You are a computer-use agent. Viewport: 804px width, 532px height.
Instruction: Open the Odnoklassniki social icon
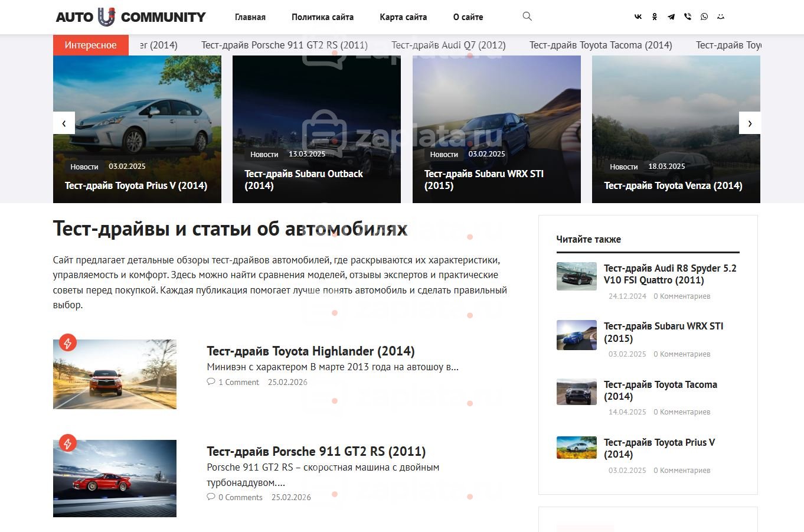(655, 17)
